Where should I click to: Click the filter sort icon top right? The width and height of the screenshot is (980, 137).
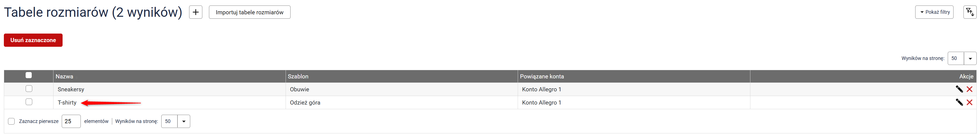click(970, 12)
